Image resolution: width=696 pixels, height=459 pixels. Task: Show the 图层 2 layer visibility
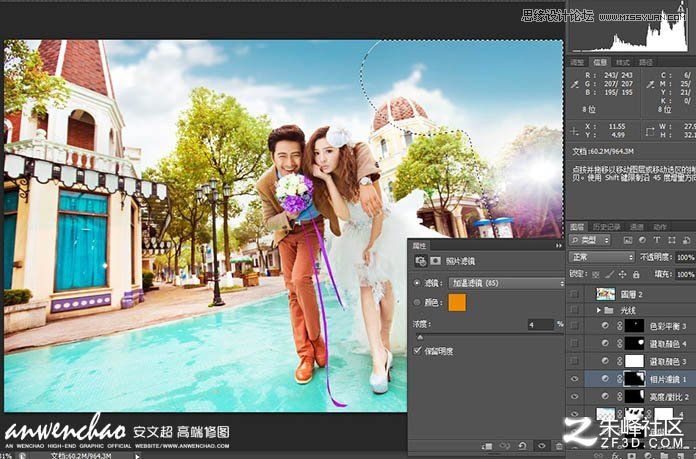pos(574,293)
